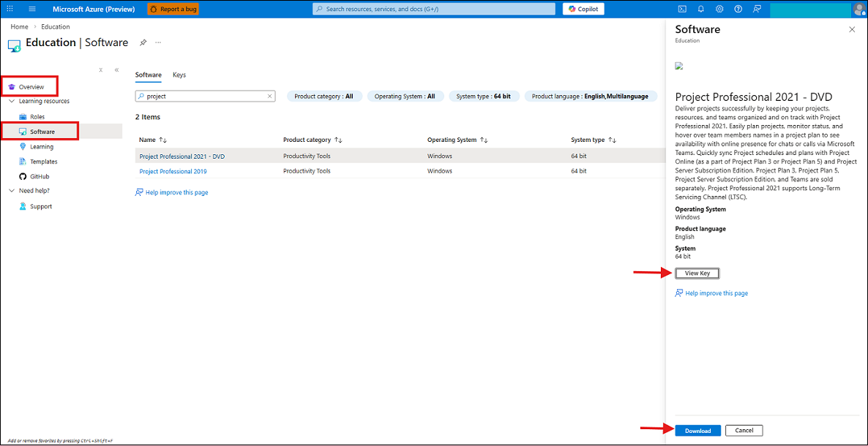Image resolution: width=868 pixels, height=446 pixels.
Task: Click the broken image placeholder in panel
Action: pos(679,66)
